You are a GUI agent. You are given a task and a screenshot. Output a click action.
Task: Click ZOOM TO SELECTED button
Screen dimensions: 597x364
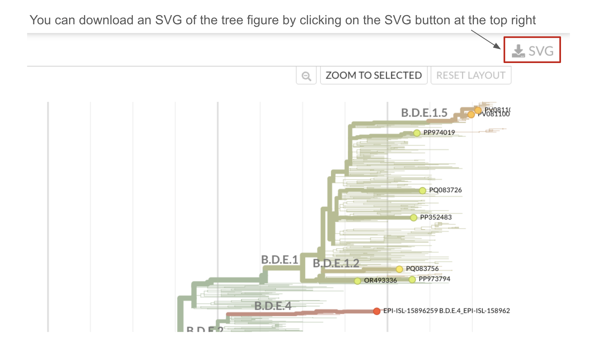374,75
